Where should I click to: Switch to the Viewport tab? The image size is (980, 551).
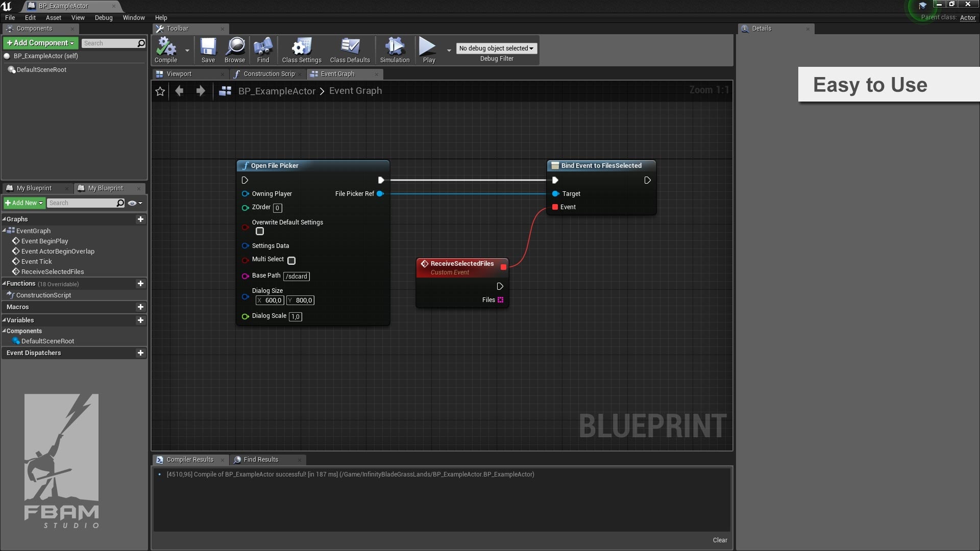pos(181,73)
